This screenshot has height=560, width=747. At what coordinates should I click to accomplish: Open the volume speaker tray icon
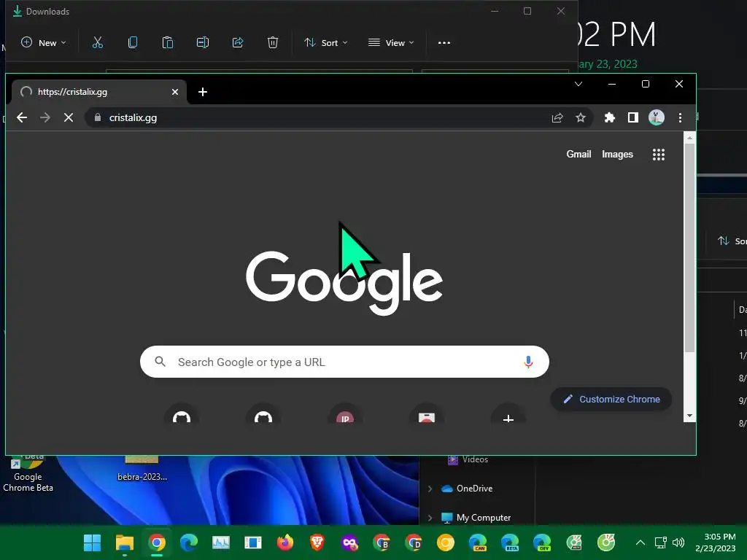678,542
